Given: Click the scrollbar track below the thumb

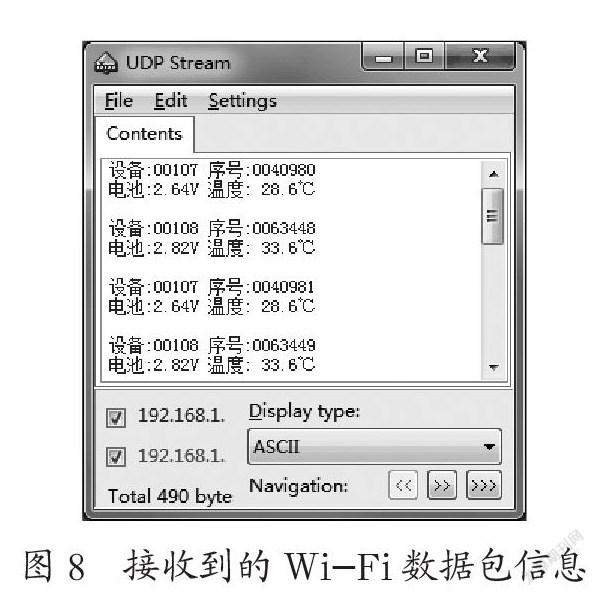Looking at the screenshot, I should 493,300.
